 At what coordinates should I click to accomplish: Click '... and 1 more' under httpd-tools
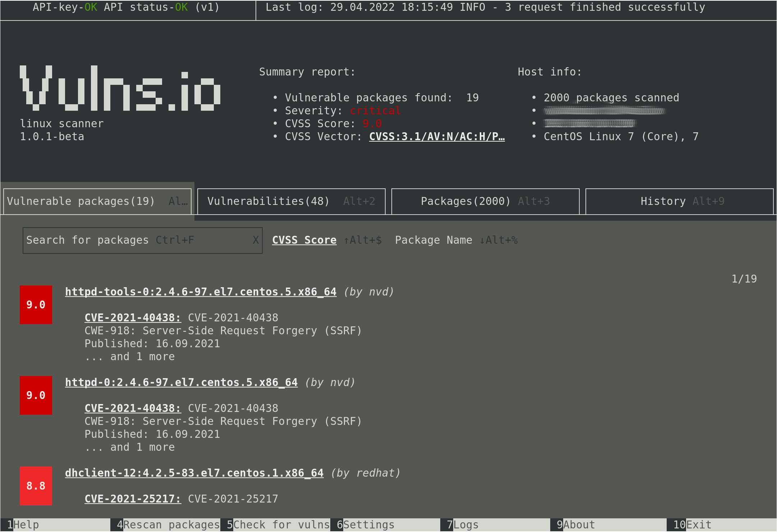pyautogui.click(x=130, y=357)
